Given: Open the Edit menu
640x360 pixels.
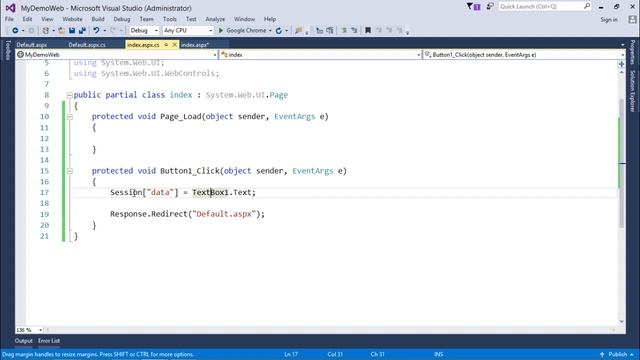Looking at the screenshot, I should pyautogui.click(x=27, y=19).
